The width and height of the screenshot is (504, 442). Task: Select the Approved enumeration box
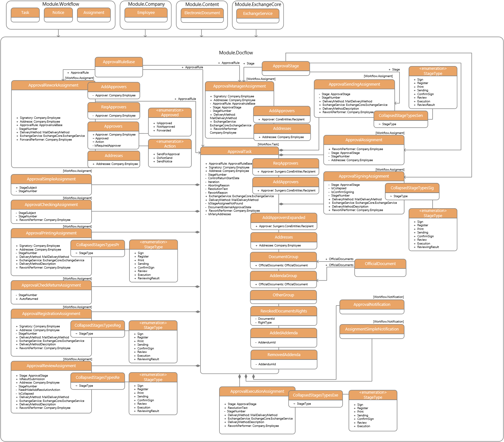[170, 113]
